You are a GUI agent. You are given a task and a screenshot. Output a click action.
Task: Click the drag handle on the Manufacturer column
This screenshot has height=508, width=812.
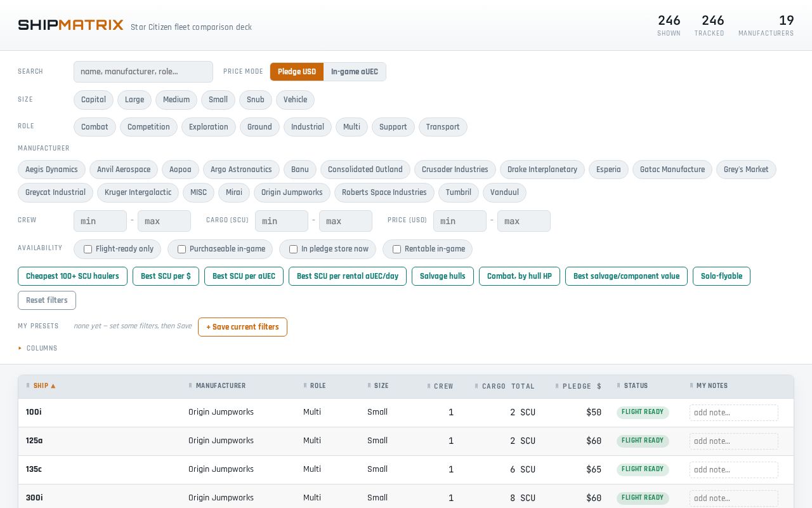(x=190, y=385)
